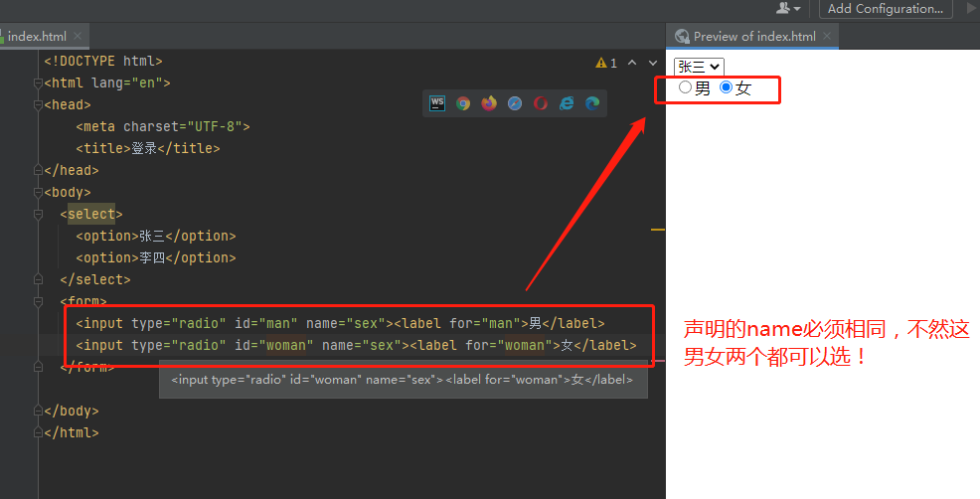Open page in Chrome browser icon

[x=463, y=103]
